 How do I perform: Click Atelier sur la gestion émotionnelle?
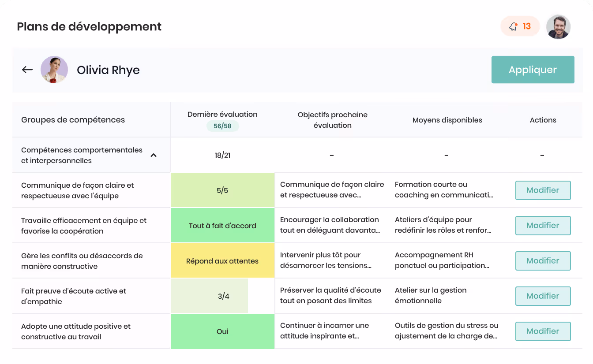pos(431,295)
